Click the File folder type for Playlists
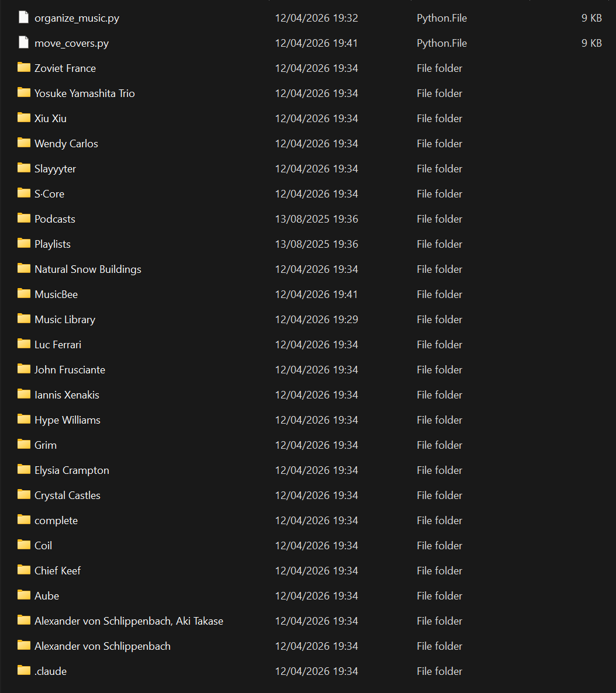The image size is (616, 693). point(439,244)
